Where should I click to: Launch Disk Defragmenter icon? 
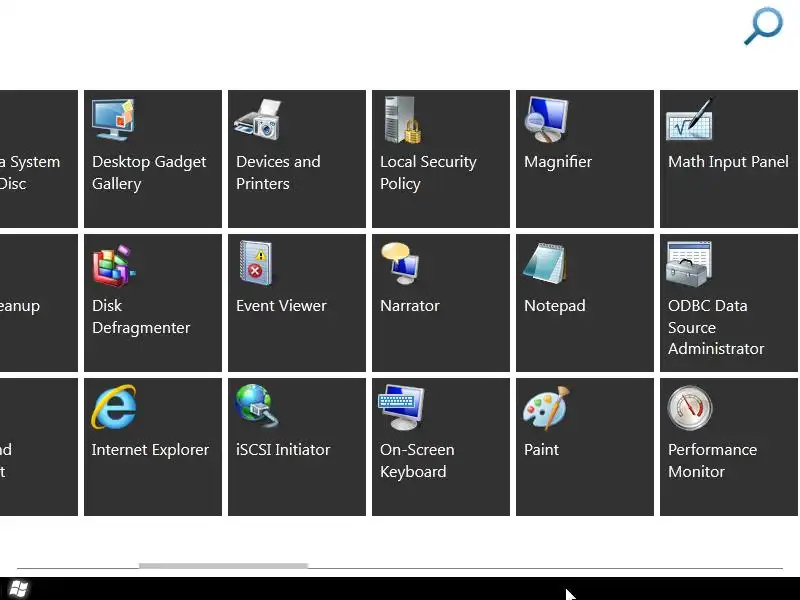tap(114, 264)
